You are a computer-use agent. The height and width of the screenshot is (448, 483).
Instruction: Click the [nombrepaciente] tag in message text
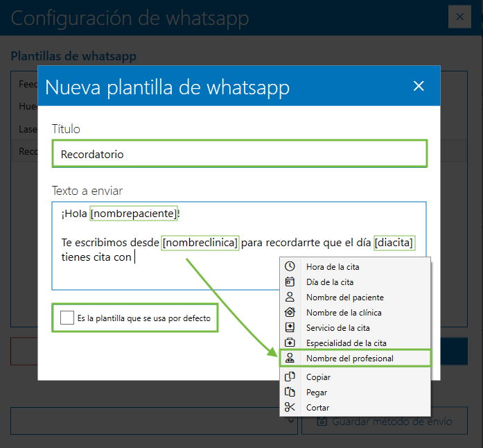[x=134, y=214]
